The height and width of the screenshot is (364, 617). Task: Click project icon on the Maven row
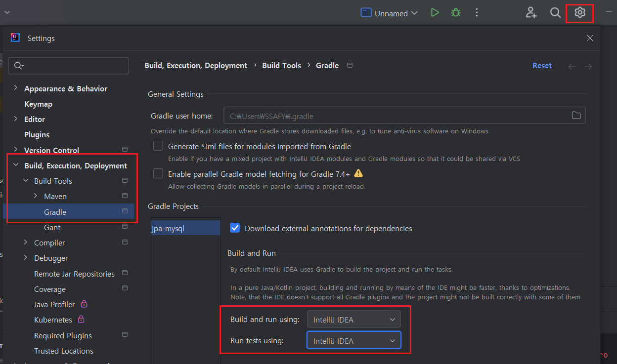tap(125, 196)
